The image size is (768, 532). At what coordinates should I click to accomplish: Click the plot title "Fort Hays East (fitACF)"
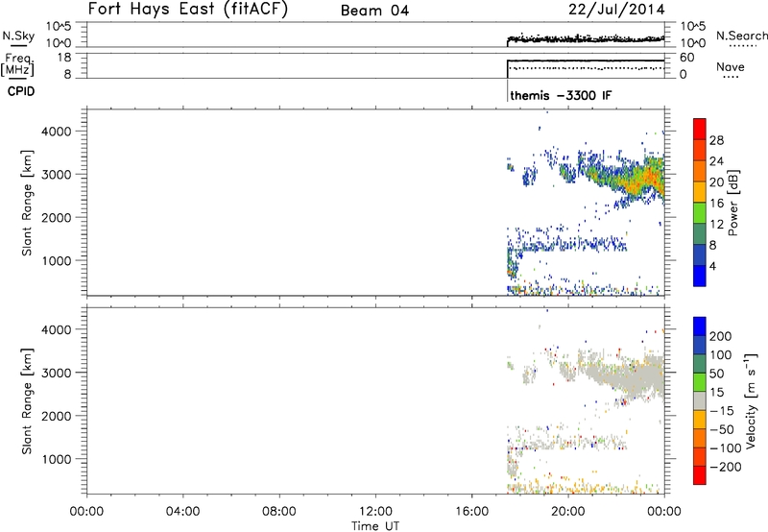[x=188, y=9]
